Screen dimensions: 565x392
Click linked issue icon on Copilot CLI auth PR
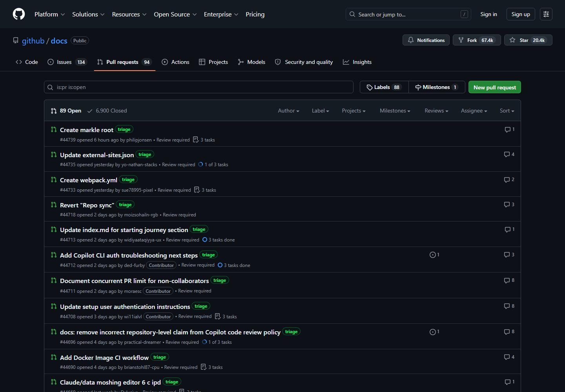(433, 255)
